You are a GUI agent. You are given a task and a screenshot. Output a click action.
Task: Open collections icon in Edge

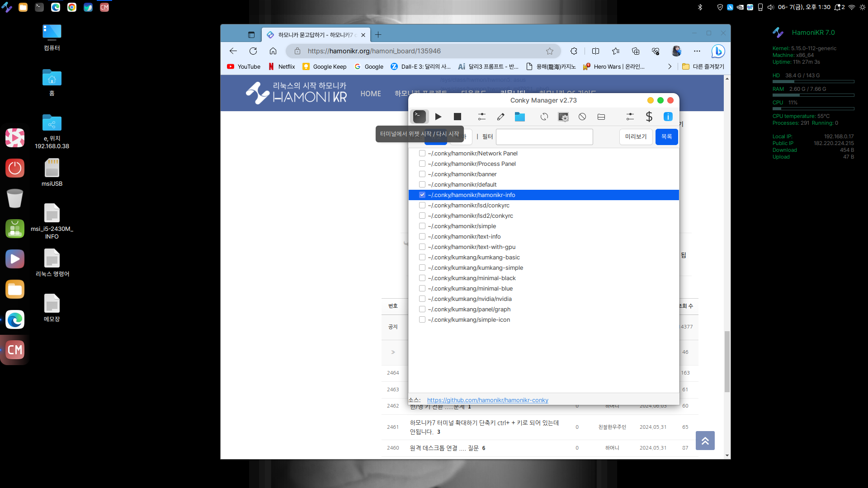coord(636,51)
